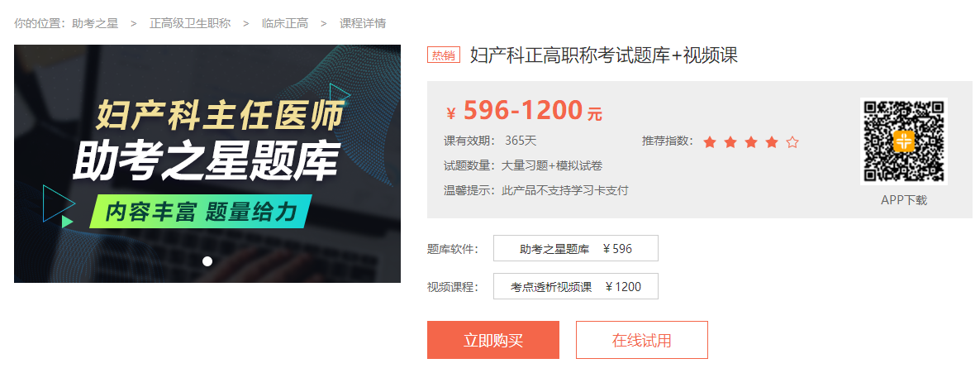The width and height of the screenshot is (980, 373).
Task: Click the first rating star
Action: [x=709, y=142]
